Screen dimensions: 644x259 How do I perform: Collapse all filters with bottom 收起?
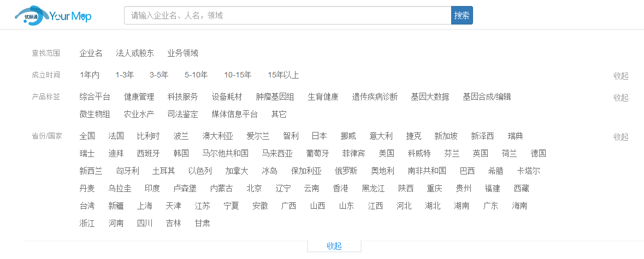[x=334, y=246]
